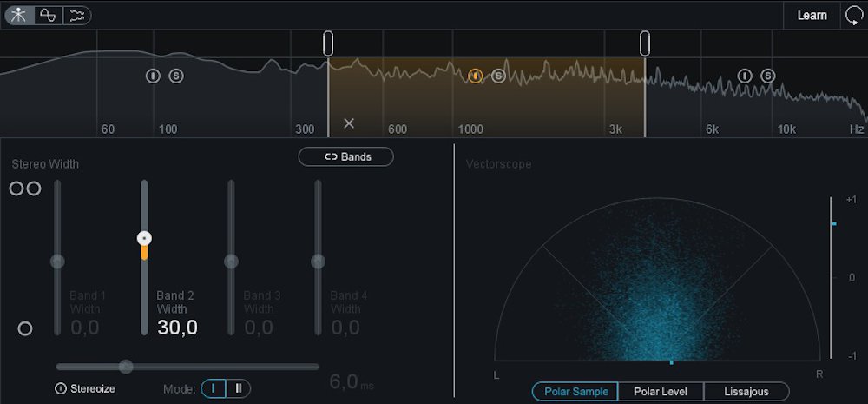Select Stereoize mode II

(x=239, y=388)
